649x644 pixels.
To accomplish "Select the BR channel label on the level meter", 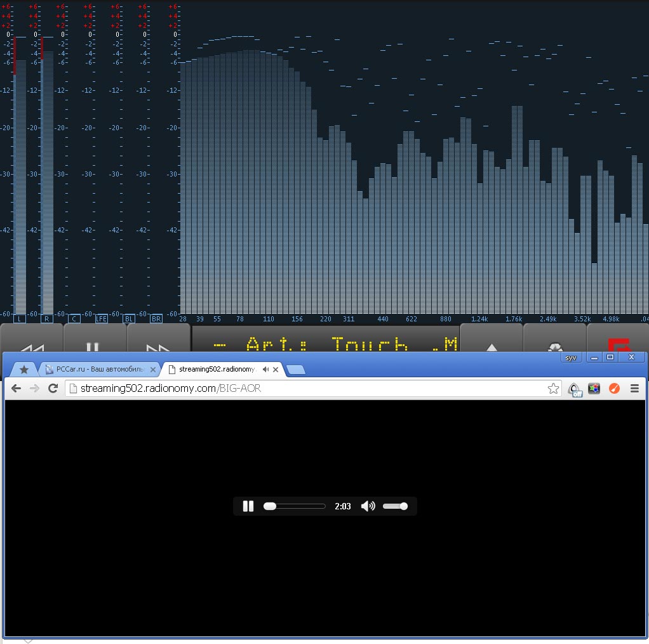I will [156, 319].
